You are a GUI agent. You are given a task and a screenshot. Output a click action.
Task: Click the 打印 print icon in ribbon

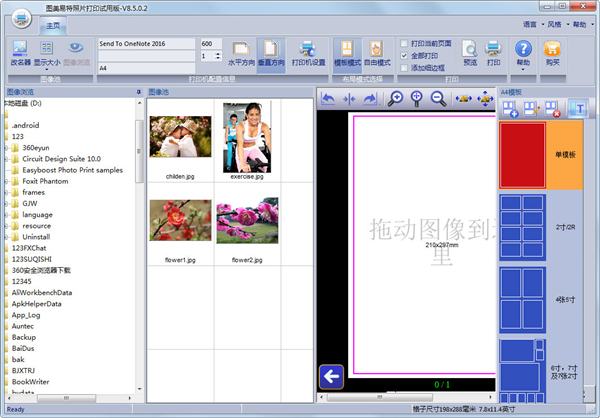492,52
